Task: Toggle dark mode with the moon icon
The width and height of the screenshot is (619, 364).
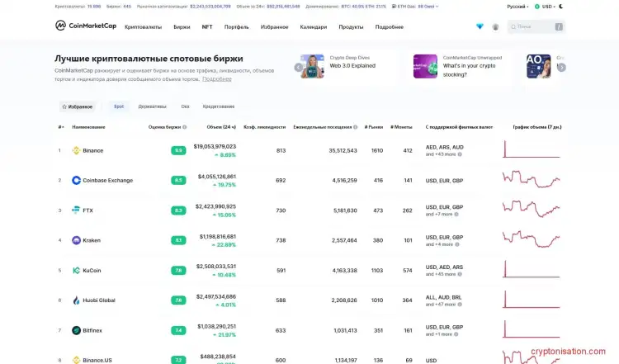Action: (x=561, y=7)
